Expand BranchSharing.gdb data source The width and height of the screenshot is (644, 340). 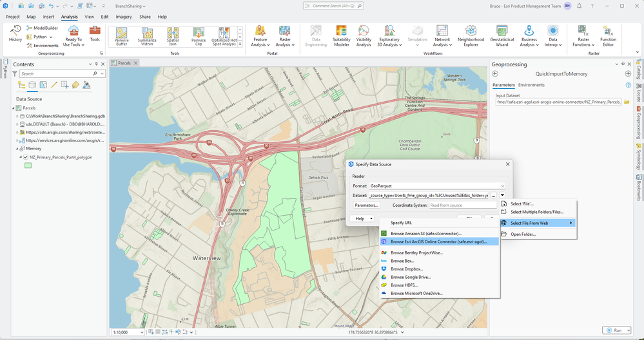17,116
